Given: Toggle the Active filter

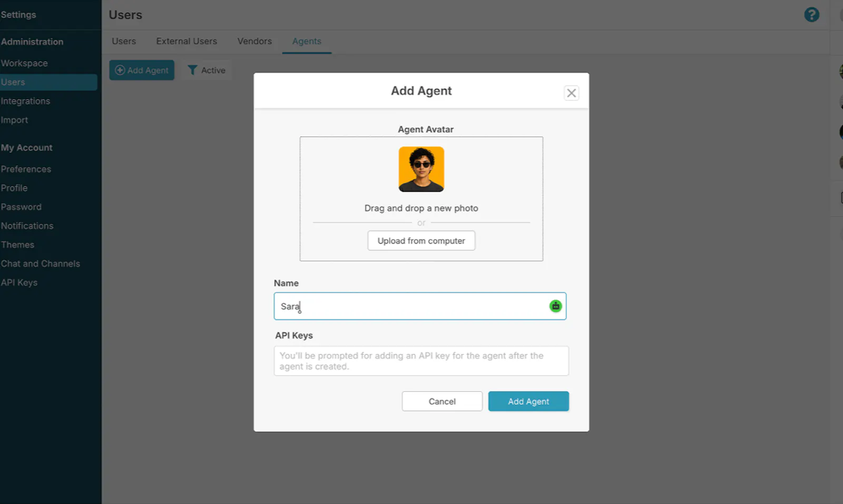Looking at the screenshot, I should (x=207, y=70).
